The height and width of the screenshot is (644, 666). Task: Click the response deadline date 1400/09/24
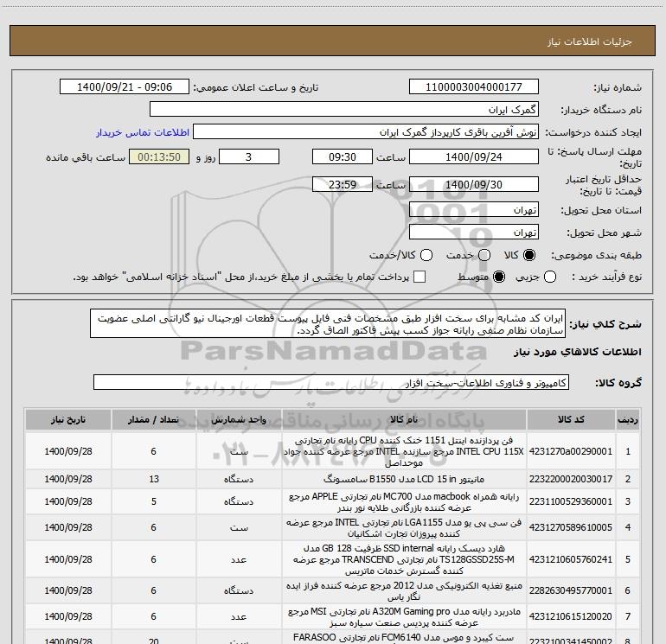pos(474,156)
